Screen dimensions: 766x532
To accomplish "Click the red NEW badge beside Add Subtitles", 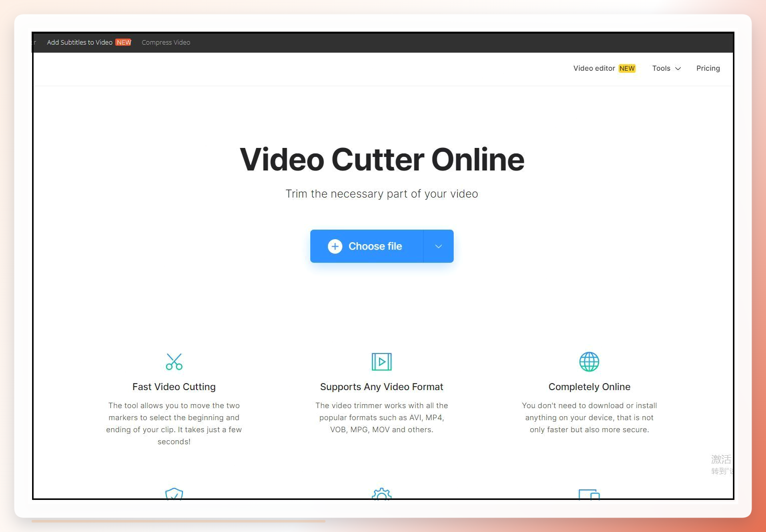I will pyautogui.click(x=123, y=42).
